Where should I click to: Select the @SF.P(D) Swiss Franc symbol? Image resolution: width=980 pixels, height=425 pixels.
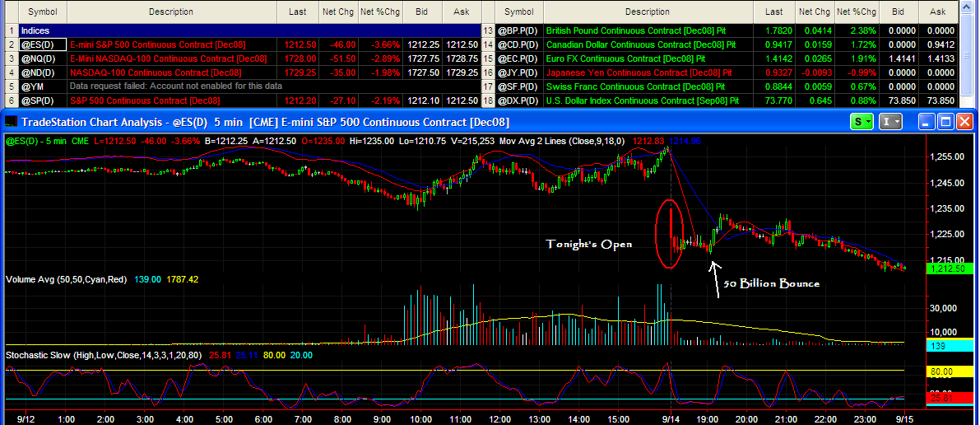[x=518, y=86]
